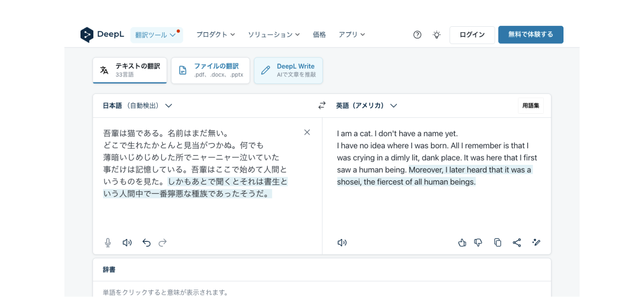Click the microphone icon for voice input
644x297 pixels.
tap(108, 243)
